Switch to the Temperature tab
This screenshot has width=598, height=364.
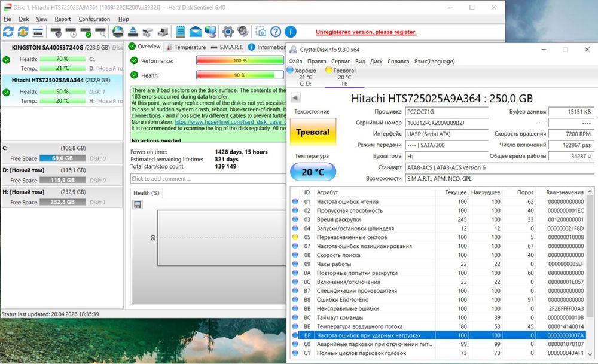186,47
